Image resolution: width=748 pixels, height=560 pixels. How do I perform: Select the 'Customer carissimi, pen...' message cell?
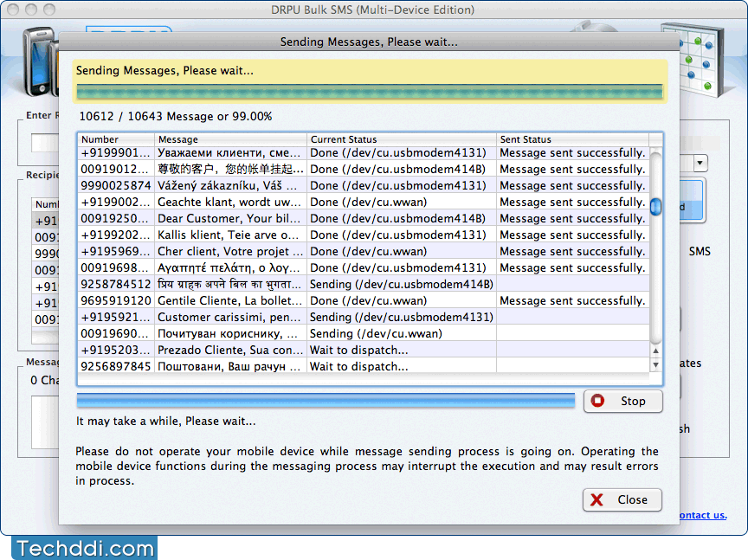230,317
